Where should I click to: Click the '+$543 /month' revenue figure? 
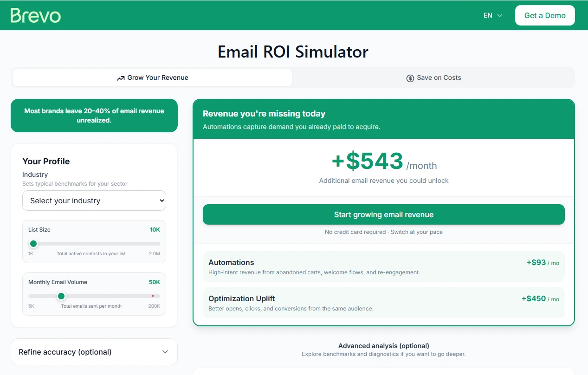tap(383, 162)
